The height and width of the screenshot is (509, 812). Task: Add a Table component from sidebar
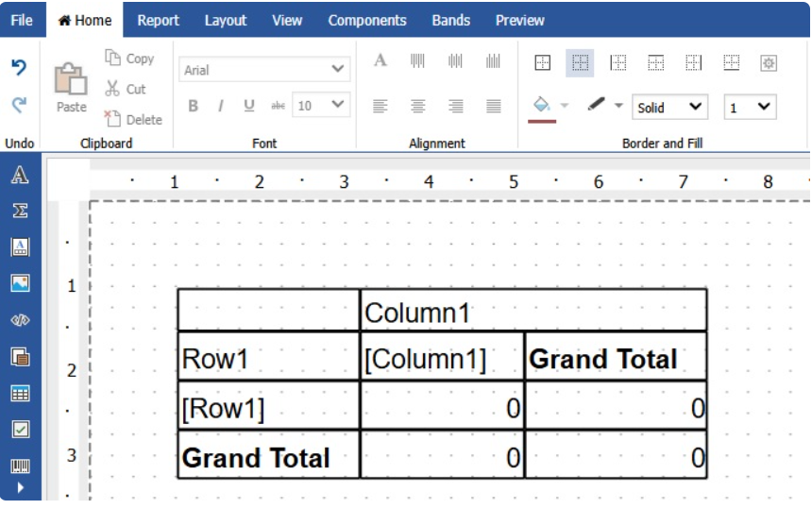point(20,393)
